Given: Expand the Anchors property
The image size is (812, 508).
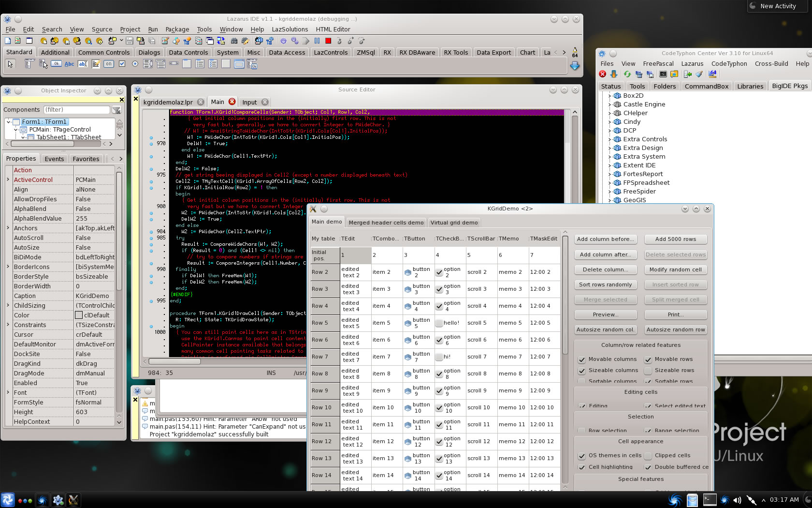Looking at the screenshot, I should pyautogui.click(x=8, y=228).
